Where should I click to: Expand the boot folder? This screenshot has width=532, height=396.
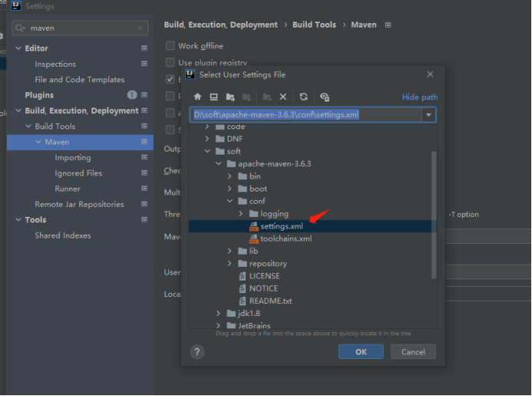point(230,188)
